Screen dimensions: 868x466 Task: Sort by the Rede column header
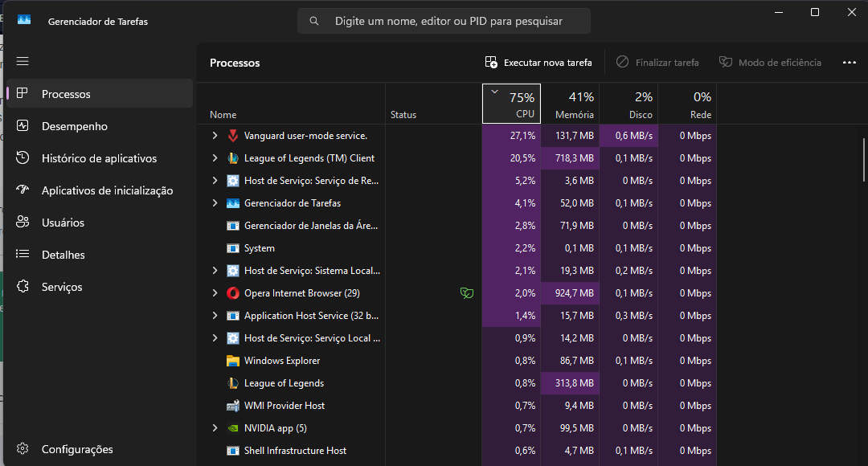[x=687, y=104]
